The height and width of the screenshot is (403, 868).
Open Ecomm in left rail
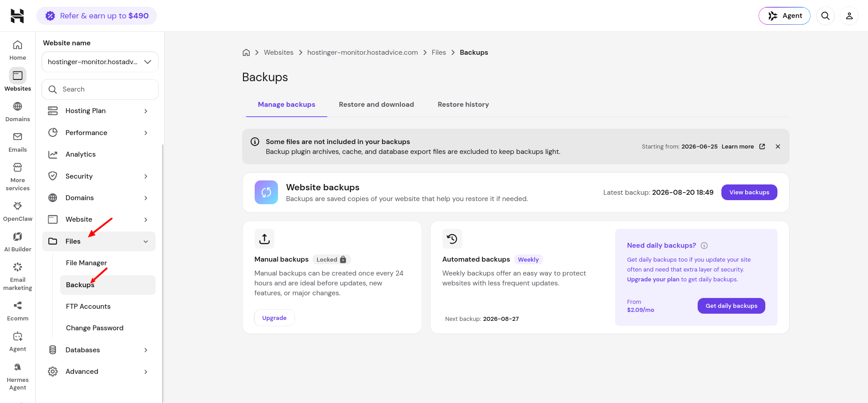point(17,311)
